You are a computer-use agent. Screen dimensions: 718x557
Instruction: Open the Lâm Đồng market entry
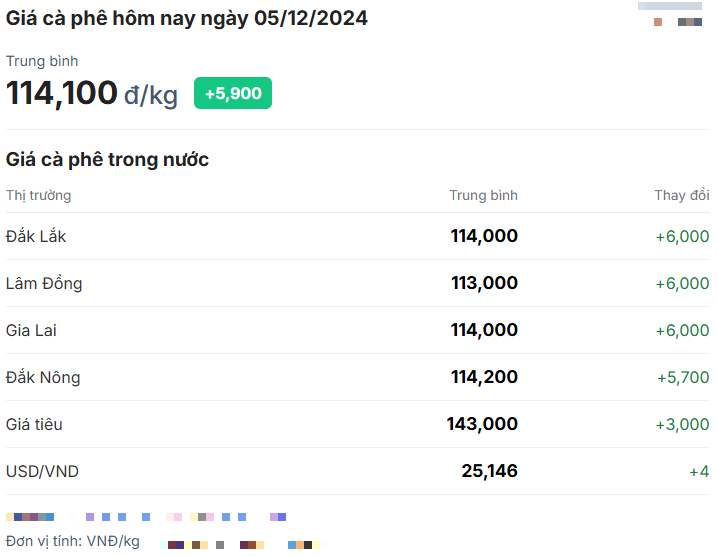44,283
